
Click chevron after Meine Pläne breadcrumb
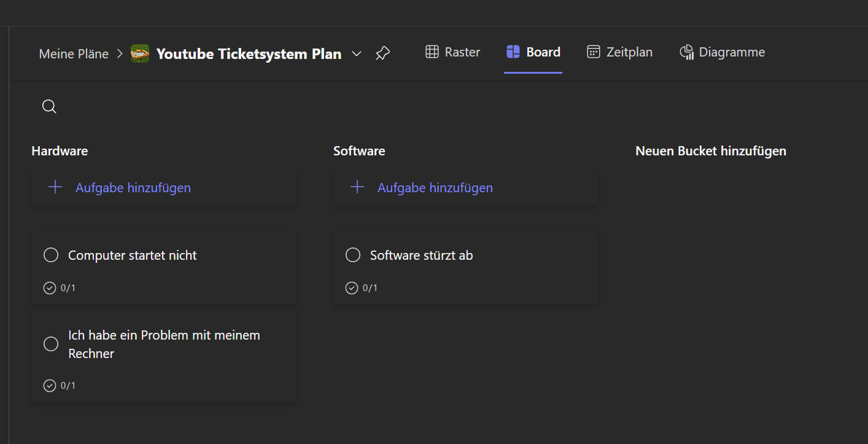coord(120,53)
